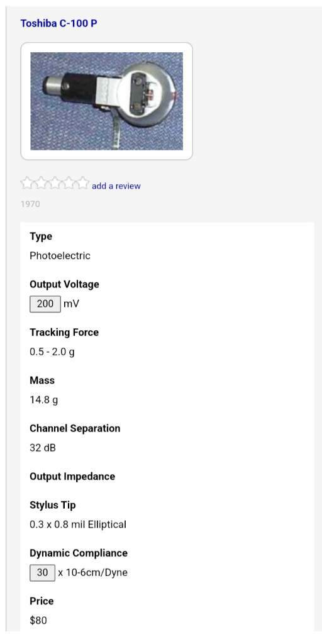
Task: Focus the Output Voltage 200 field
Action: (x=45, y=304)
